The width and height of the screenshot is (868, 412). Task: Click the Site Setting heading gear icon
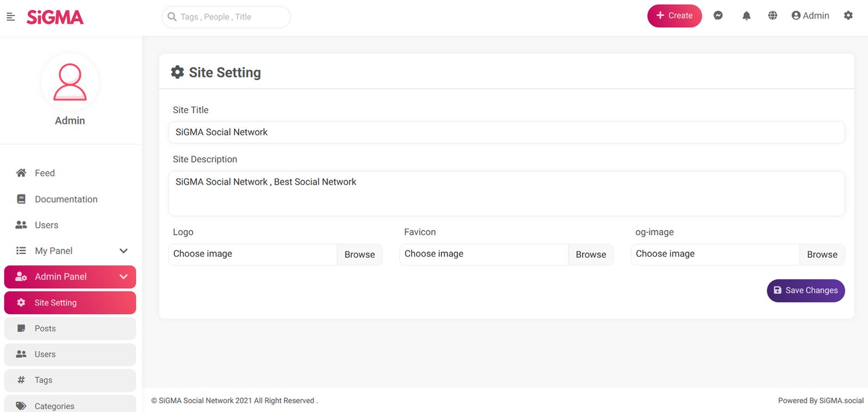point(177,72)
